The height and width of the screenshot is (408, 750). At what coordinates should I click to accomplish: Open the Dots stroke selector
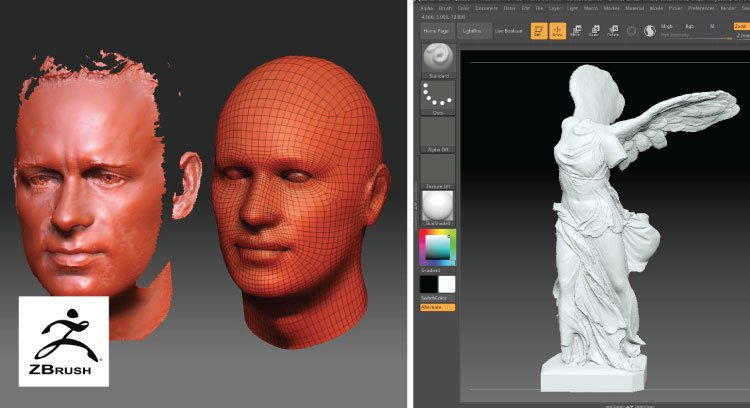[438, 98]
